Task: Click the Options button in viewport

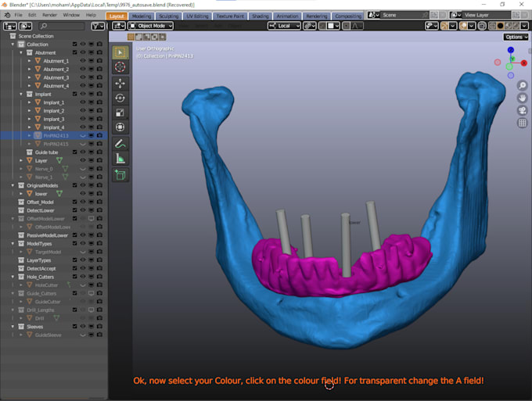Action: [x=516, y=37]
